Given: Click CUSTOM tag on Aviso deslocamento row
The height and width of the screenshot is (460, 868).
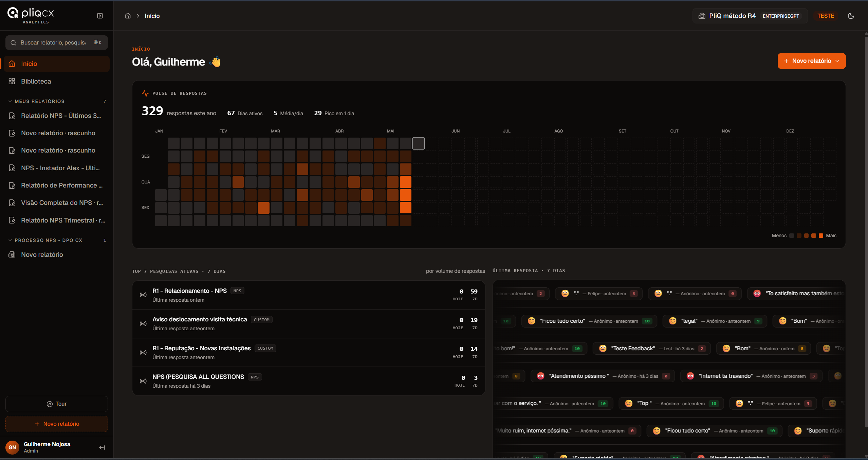Looking at the screenshot, I should pyautogui.click(x=261, y=320).
